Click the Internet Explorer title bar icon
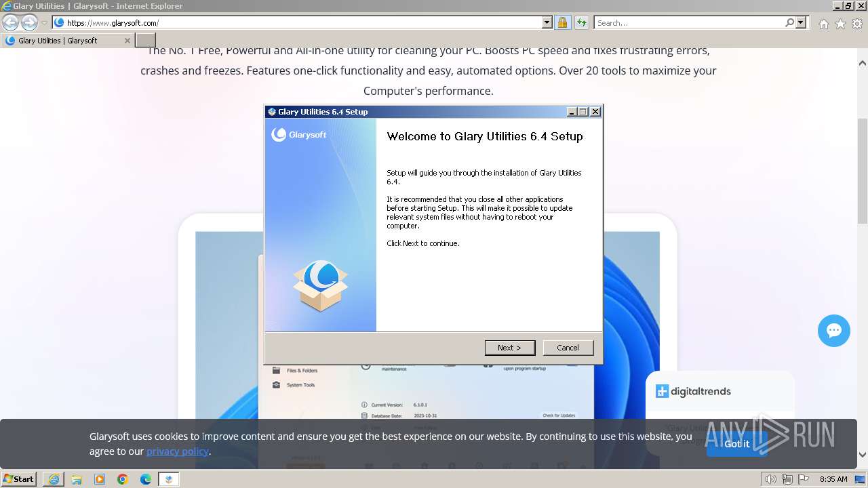 point(7,6)
